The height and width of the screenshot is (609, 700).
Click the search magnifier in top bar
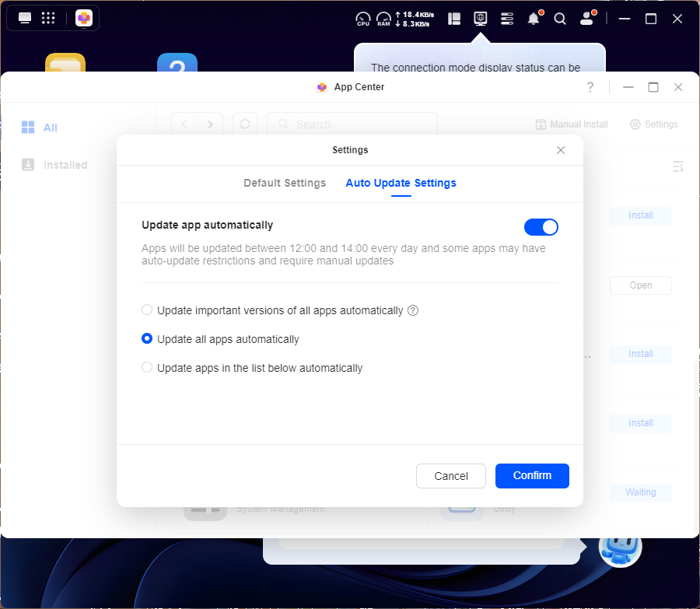pyautogui.click(x=560, y=19)
